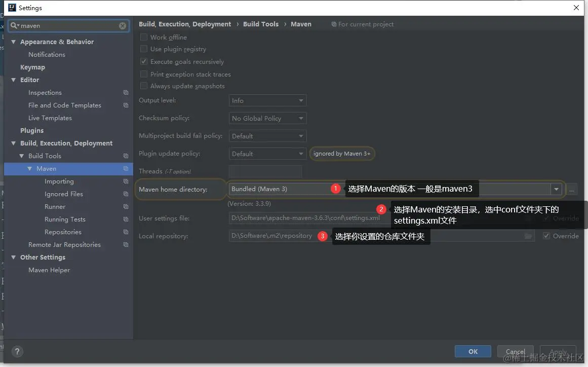The image size is (588, 367).
Task: Click Build, Execution, Deployment breadcrumb
Action: point(185,24)
